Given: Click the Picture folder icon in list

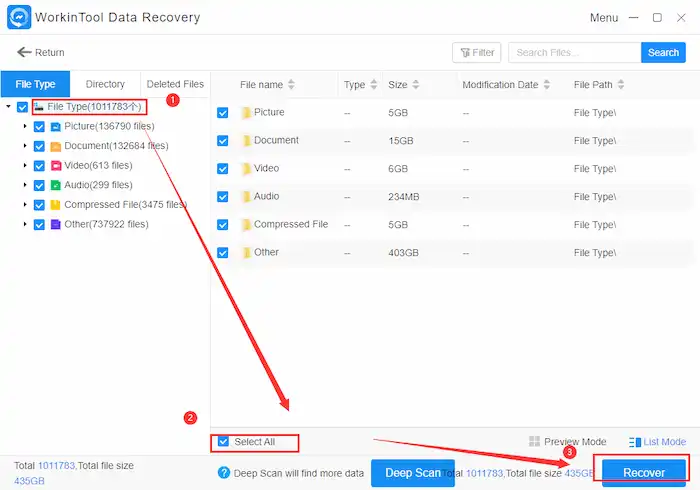Looking at the screenshot, I should click(x=246, y=112).
